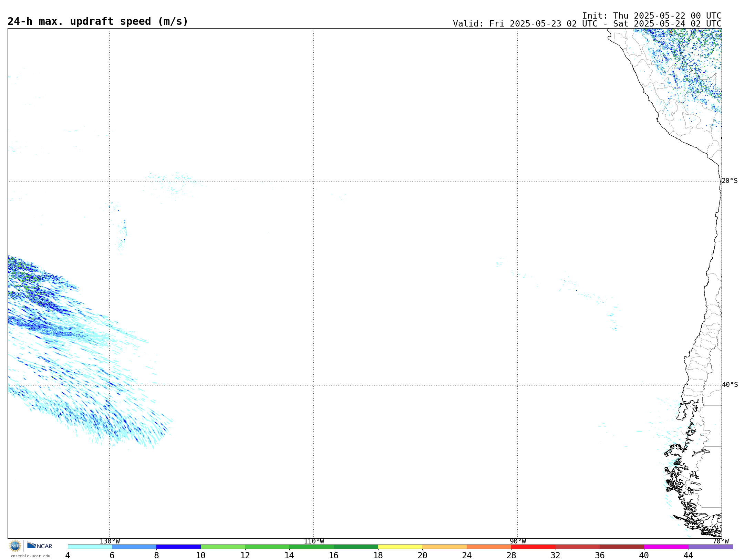The image size is (744, 560).
Task: Select the bright red 28-32 color swatch
Action: click(533, 547)
